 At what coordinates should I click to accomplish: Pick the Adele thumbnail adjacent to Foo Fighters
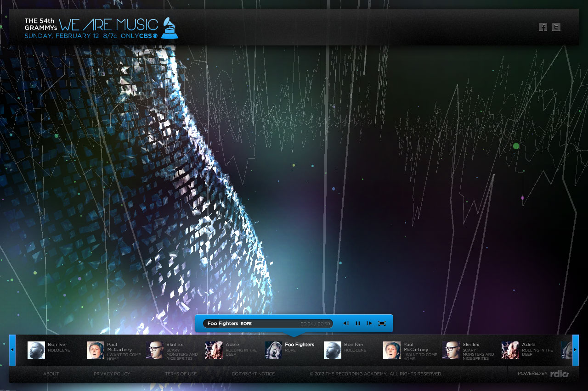pyautogui.click(x=214, y=350)
